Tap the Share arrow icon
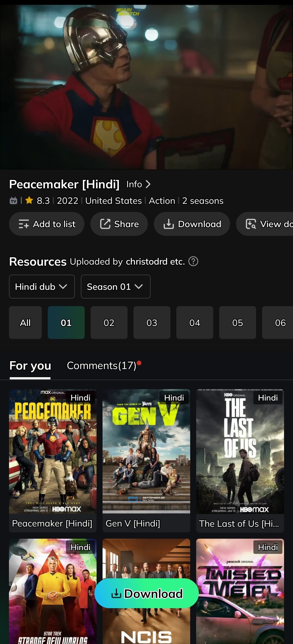 tap(105, 224)
